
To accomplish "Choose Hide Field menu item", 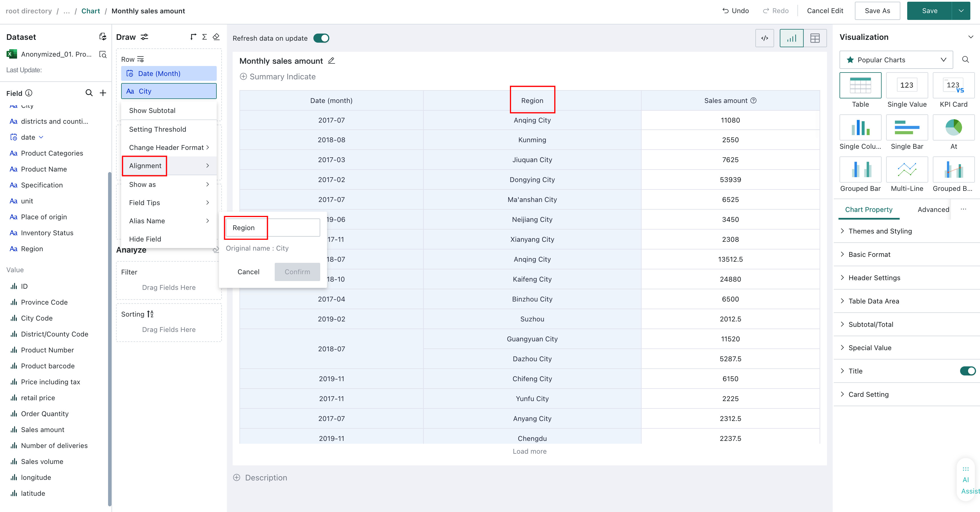I will [169, 239].
